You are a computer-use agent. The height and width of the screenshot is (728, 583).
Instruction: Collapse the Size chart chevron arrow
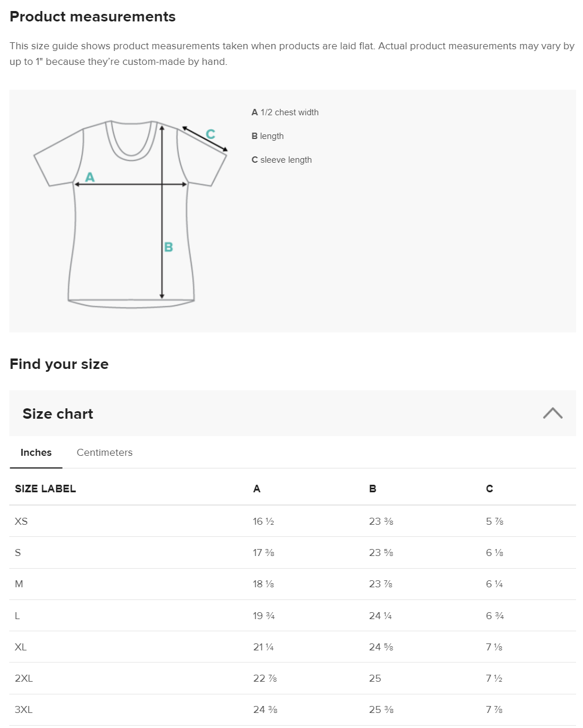[552, 413]
